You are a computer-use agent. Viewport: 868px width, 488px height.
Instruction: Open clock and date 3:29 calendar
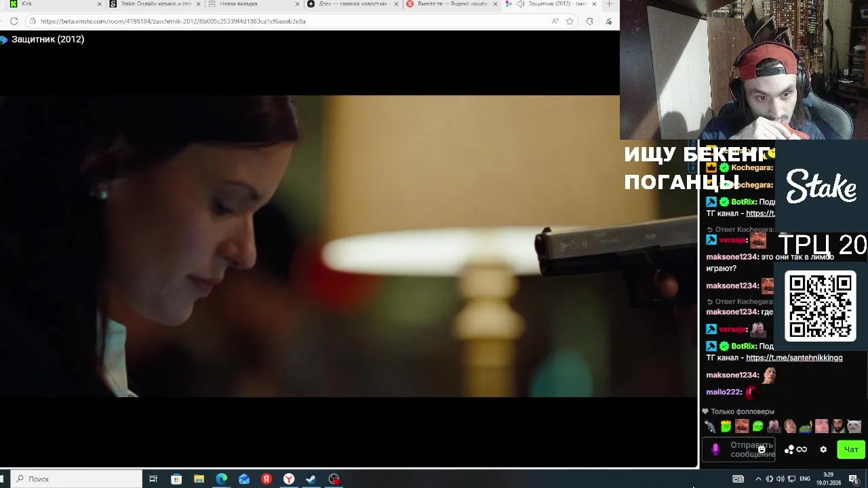click(x=828, y=479)
